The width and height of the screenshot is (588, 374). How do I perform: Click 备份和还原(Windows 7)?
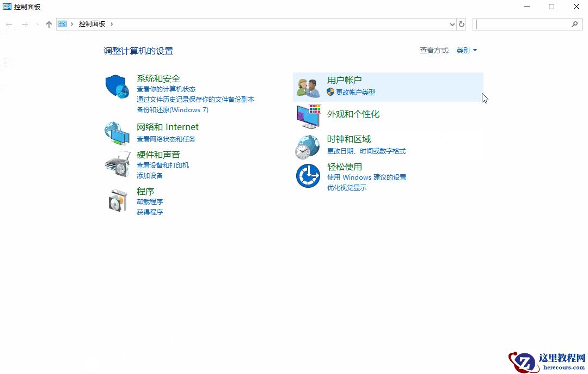pos(173,109)
